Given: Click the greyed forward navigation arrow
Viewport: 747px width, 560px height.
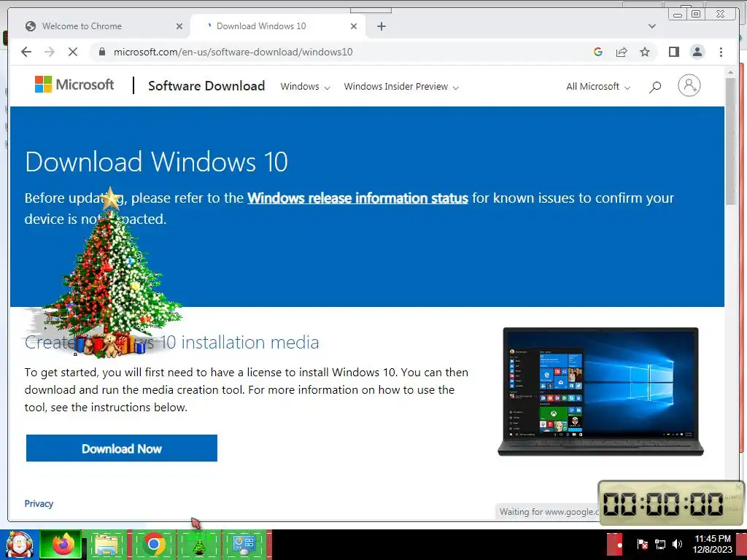Looking at the screenshot, I should coord(50,52).
